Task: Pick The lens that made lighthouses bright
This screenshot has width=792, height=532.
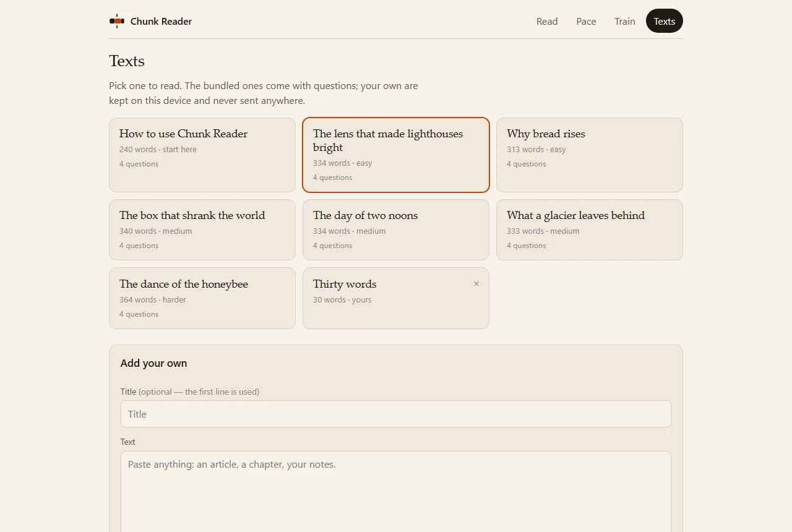Action: point(396,155)
